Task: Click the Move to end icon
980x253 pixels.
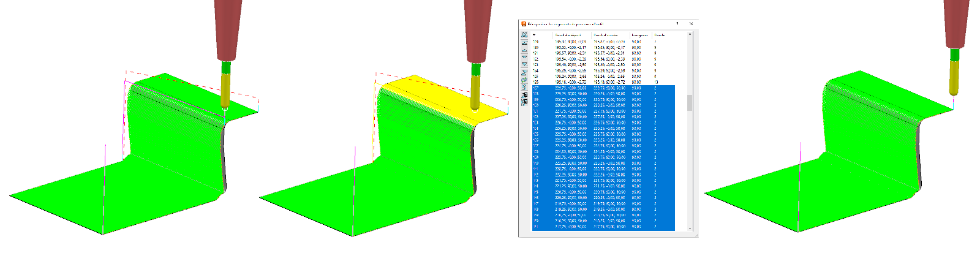Action: tap(524, 64)
